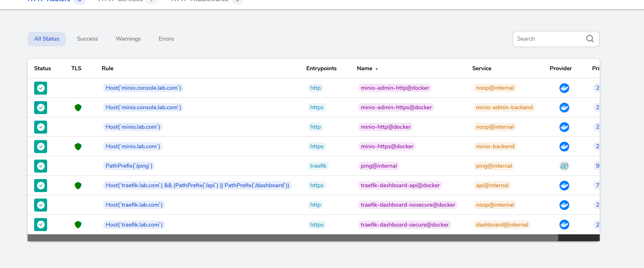Image resolution: width=644 pixels, height=268 pixels.
Task: Click the Provider column header
Action: click(561, 69)
